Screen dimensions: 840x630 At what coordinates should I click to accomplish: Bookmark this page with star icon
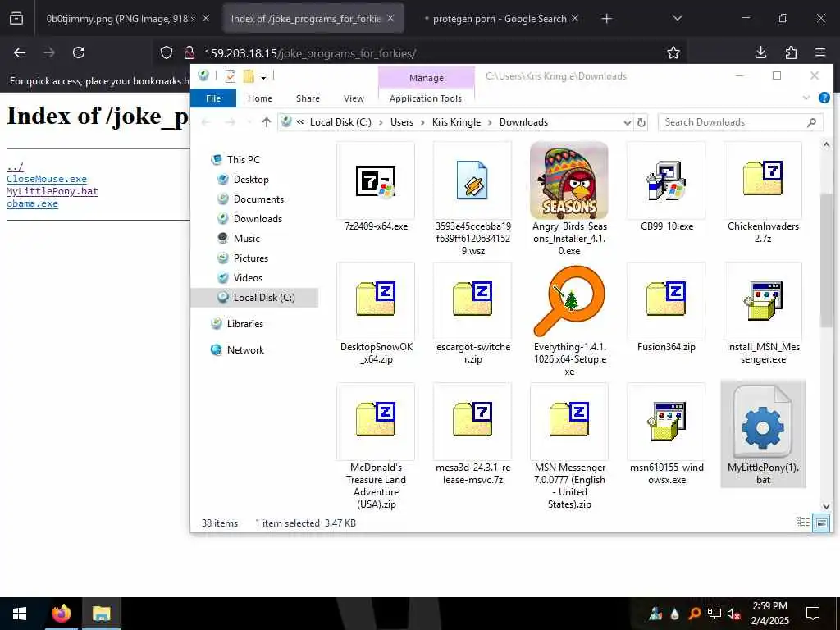(673, 52)
